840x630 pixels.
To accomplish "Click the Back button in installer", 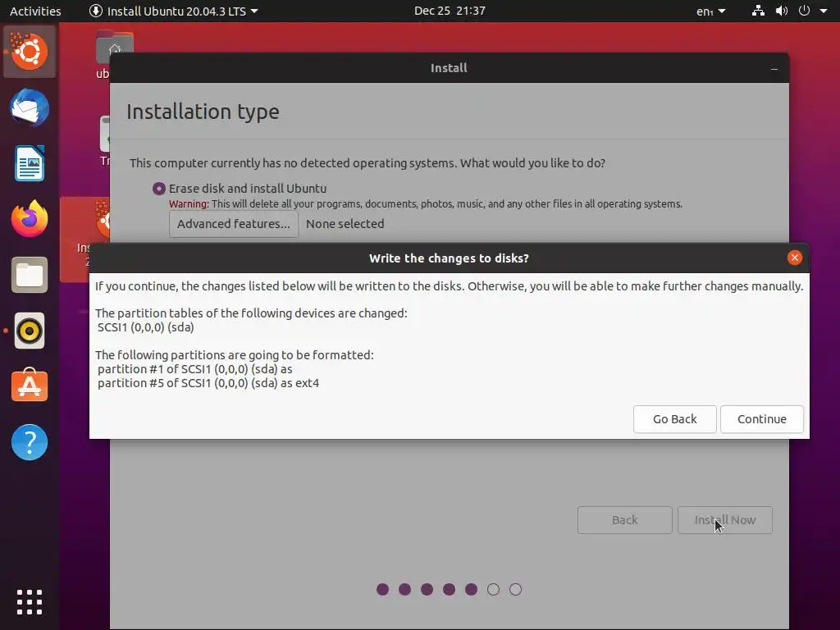I will coord(624,519).
